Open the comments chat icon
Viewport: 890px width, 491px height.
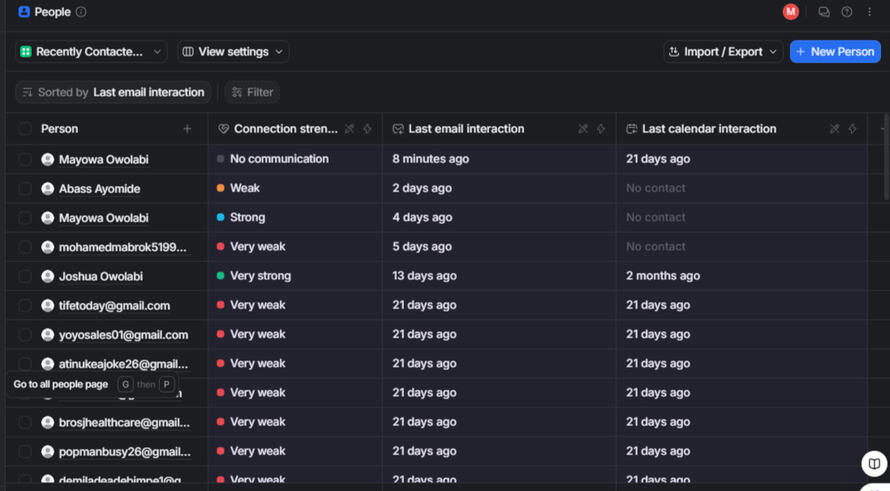pyautogui.click(x=823, y=12)
